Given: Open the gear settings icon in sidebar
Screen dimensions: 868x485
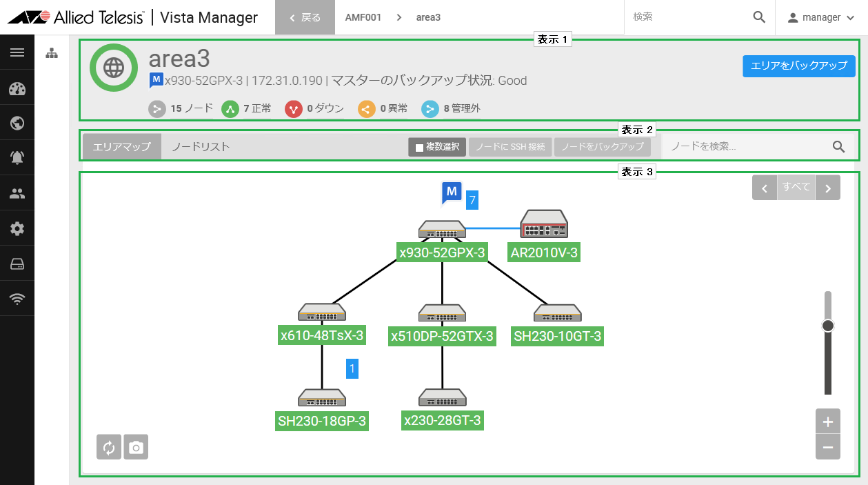Looking at the screenshot, I should [x=17, y=229].
